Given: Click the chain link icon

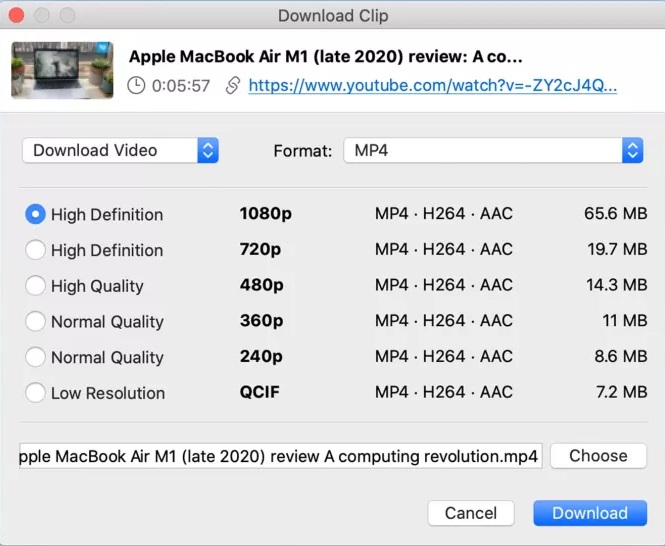Looking at the screenshot, I should tap(233, 86).
